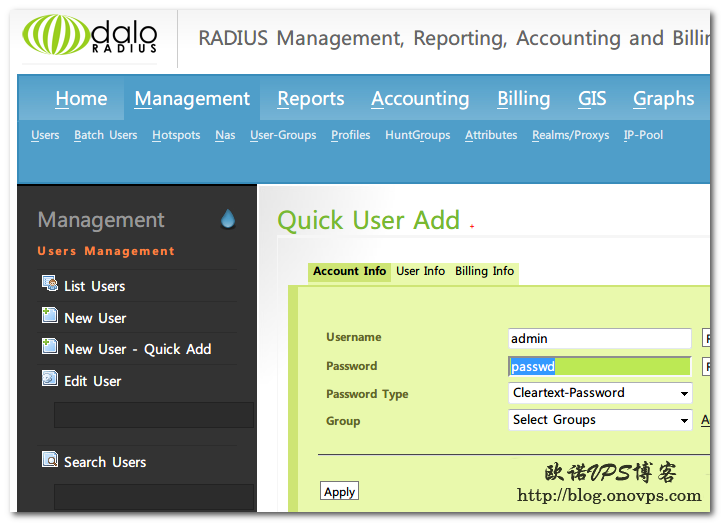Switch to the Billing Info tab

pyautogui.click(x=484, y=271)
